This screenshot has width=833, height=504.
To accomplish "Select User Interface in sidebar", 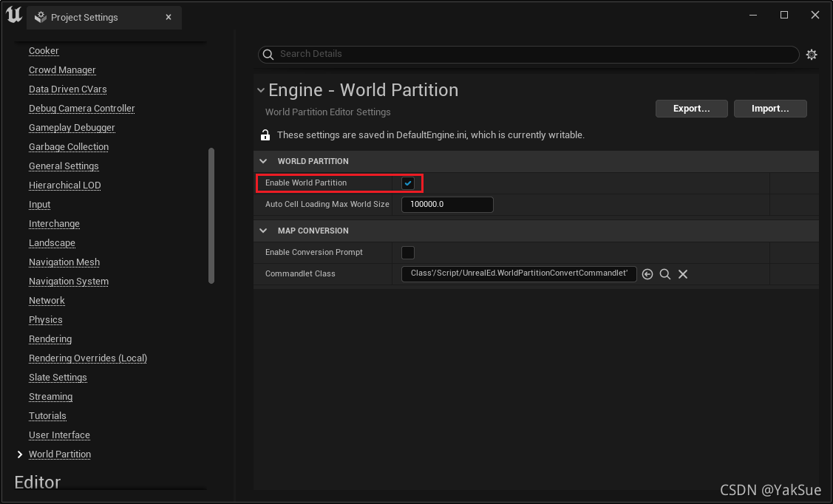I will [59, 435].
